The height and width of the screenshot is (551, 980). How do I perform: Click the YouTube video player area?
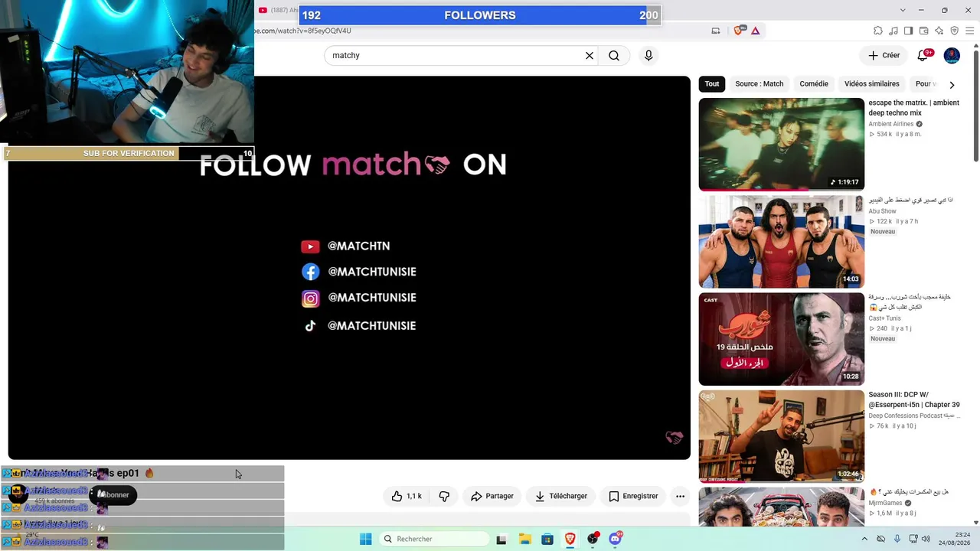[x=349, y=268]
